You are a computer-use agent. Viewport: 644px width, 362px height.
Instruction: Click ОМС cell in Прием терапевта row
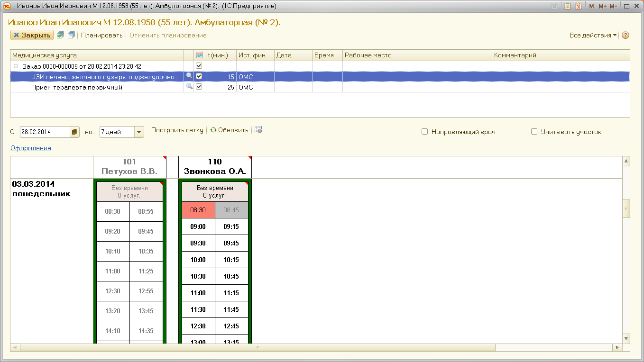coord(255,87)
